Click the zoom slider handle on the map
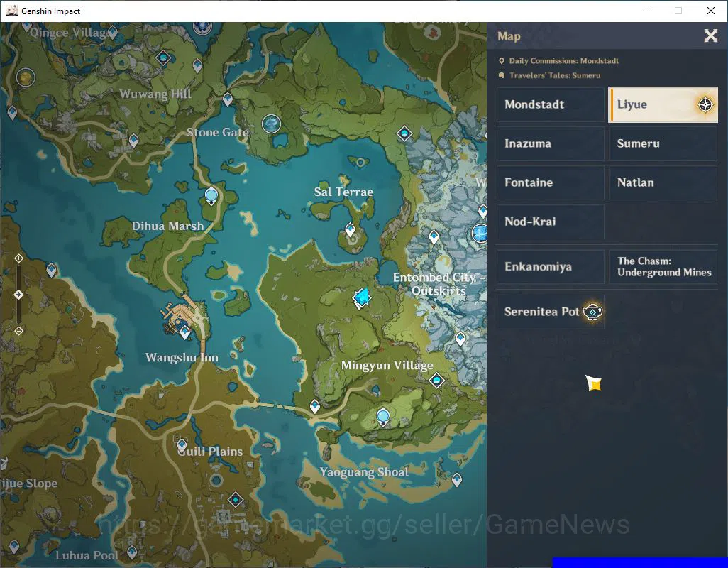 [18, 295]
